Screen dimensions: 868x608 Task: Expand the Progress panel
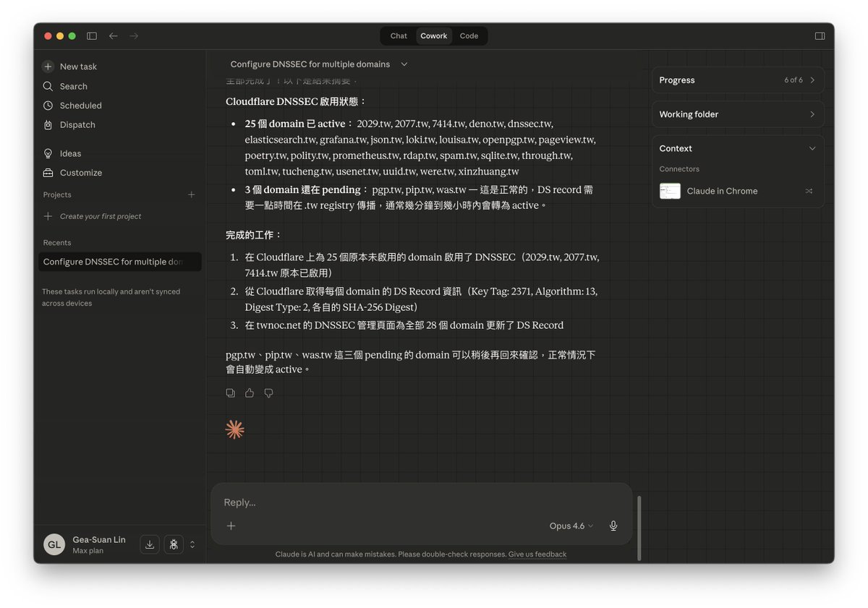738,80
